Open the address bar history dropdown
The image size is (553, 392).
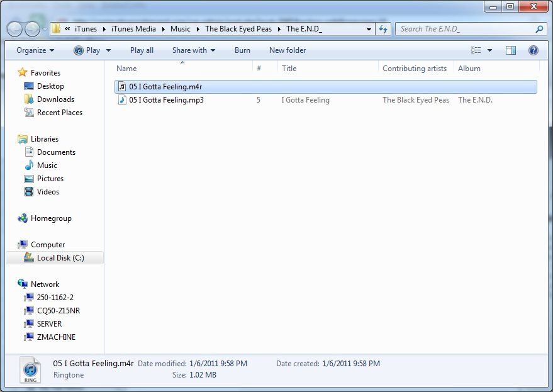(x=369, y=30)
